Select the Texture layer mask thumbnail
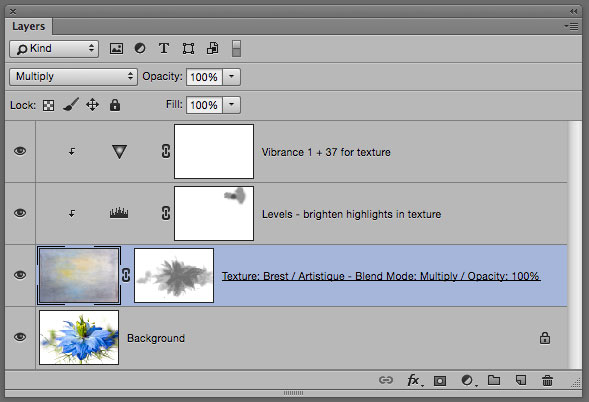Image resolution: width=589 pixels, height=402 pixels. [174, 275]
